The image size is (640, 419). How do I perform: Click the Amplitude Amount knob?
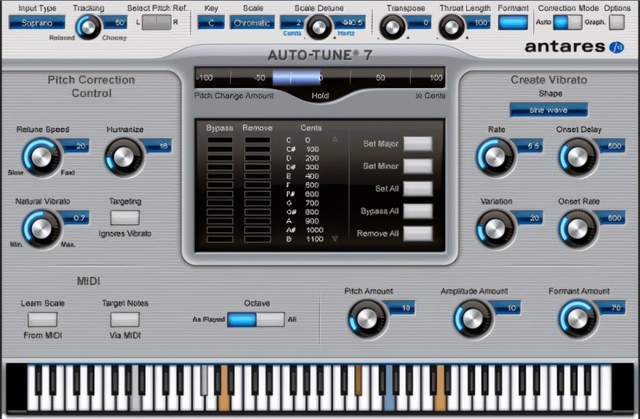coord(473,319)
